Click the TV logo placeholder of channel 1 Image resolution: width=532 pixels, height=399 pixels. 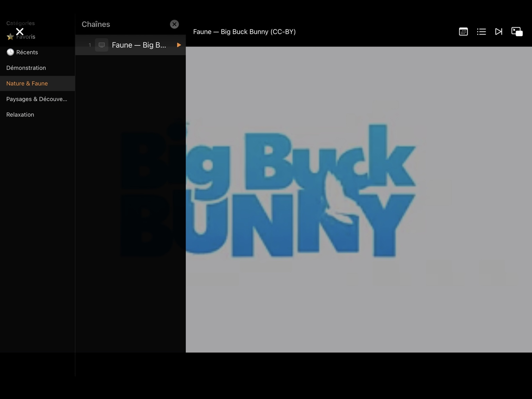coord(101,45)
